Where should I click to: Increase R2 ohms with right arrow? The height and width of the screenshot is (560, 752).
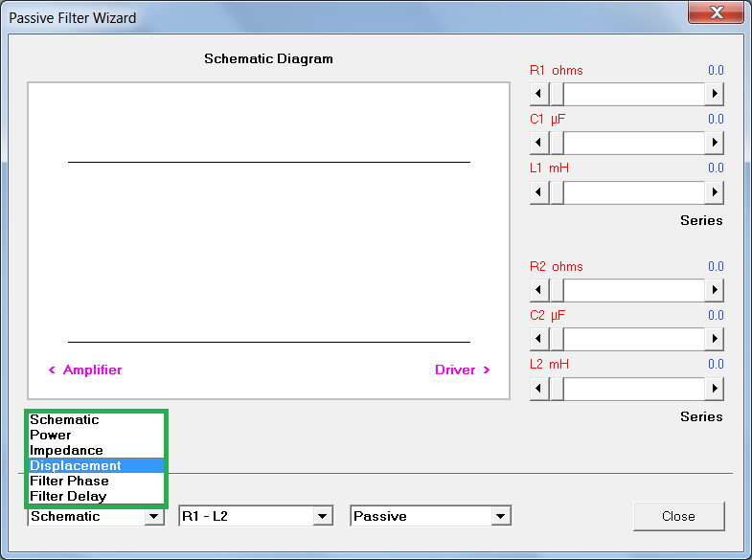pyautogui.click(x=715, y=290)
